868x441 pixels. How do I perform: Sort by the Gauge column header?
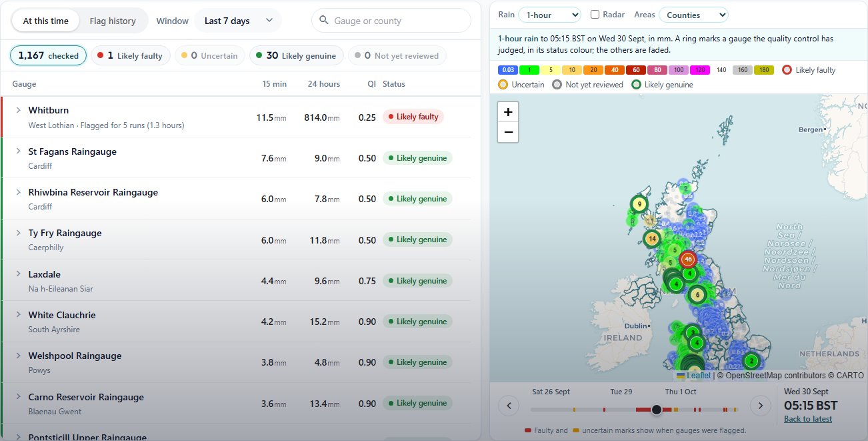[24, 84]
